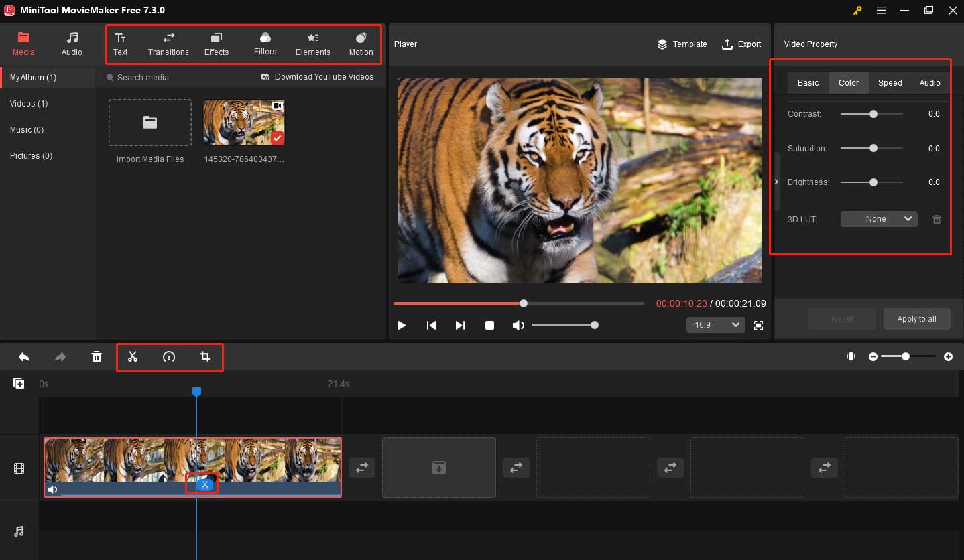The image size is (964, 560).
Task: Click the Reset button
Action: click(x=842, y=319)
